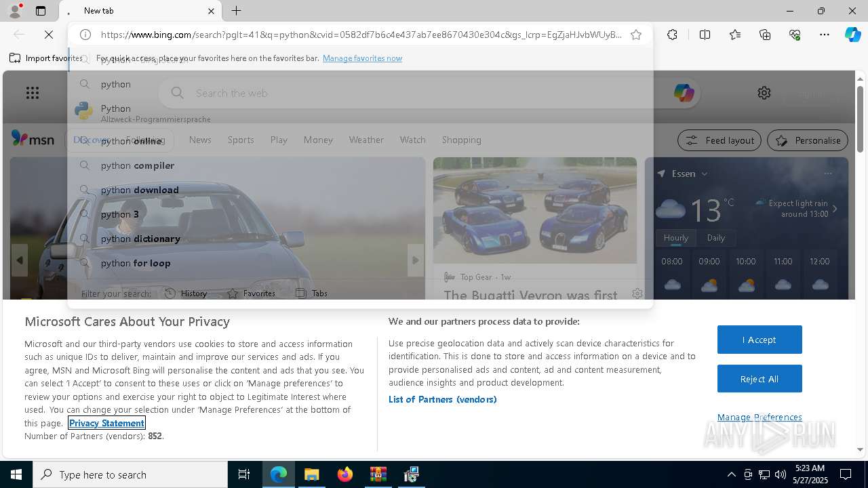Open Browser essentials heart icon

coord(795,35)
